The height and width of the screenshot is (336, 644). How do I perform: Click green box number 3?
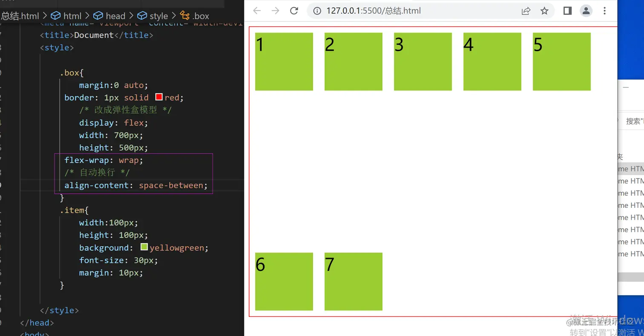423,62
